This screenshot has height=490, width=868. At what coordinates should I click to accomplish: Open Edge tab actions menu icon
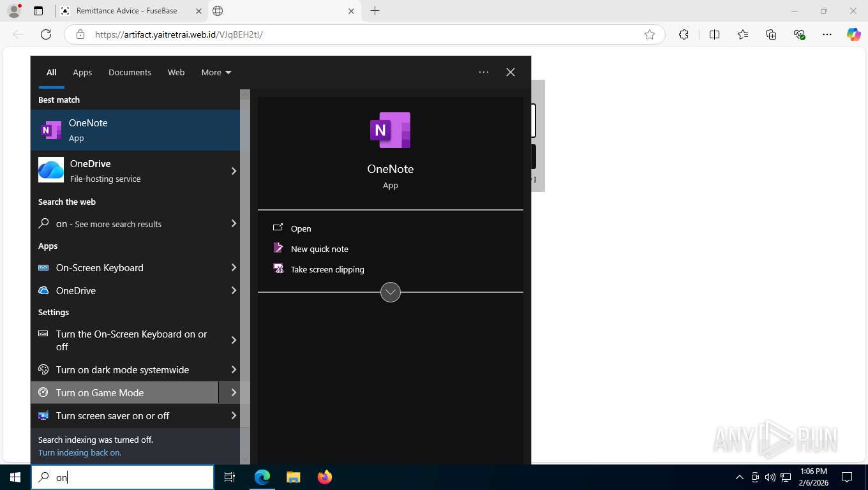click(38, 11)
